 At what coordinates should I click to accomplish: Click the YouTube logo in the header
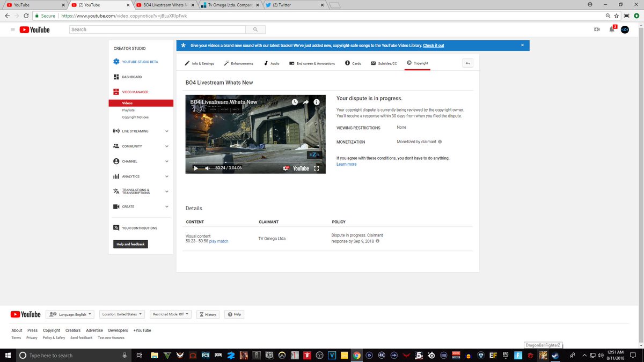(x=35, y=29)
